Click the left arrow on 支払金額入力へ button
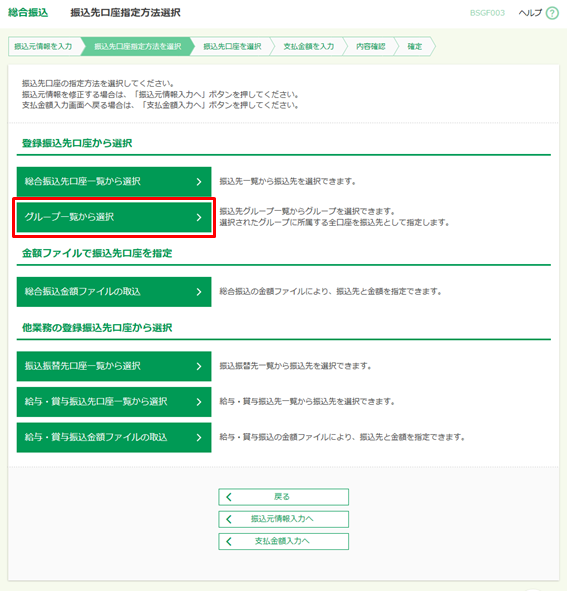The image size is (567, 591). 229,541
